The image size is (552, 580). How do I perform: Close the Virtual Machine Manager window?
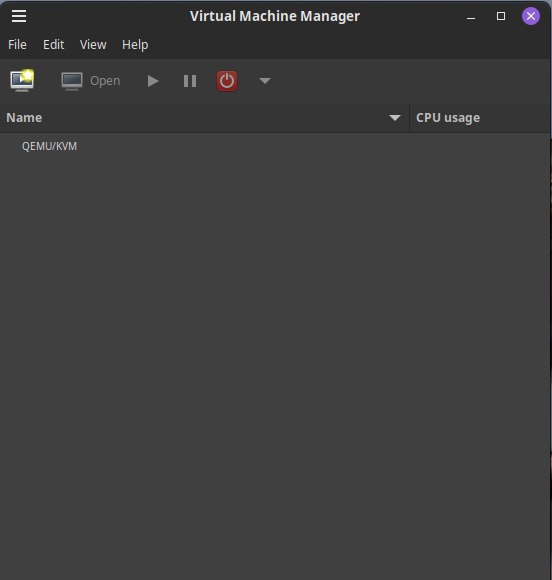point(531,16)
